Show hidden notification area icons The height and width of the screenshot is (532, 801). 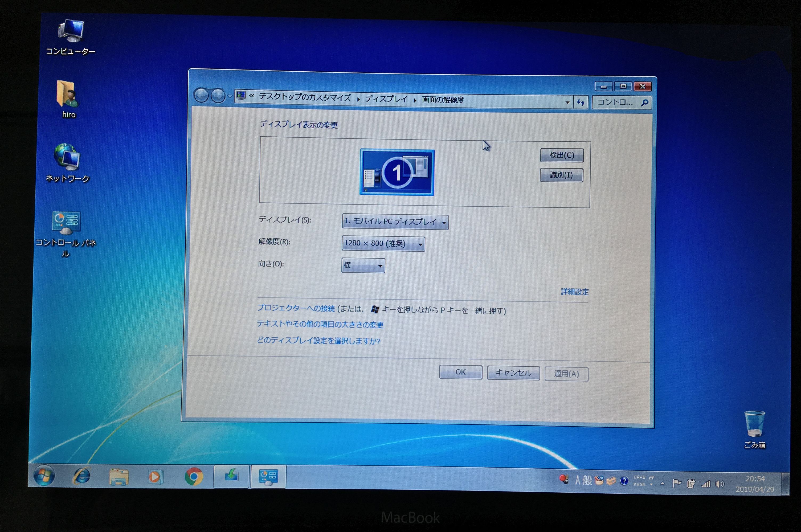663,484
